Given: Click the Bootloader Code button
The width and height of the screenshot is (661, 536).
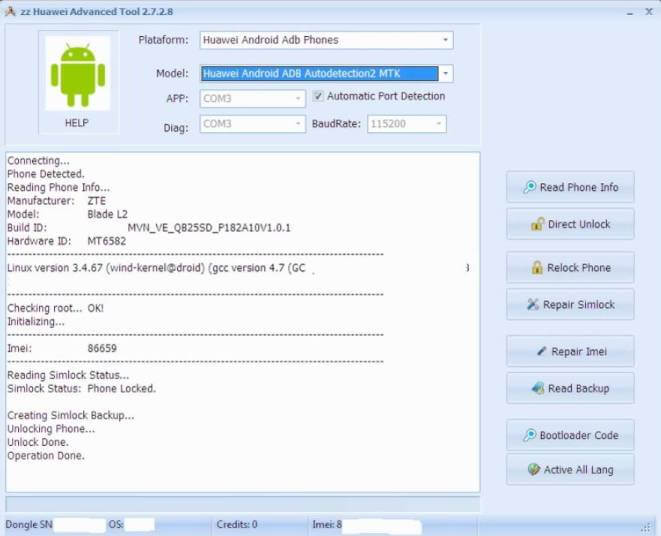Looking at the screenshot, I should coord(570,435).
